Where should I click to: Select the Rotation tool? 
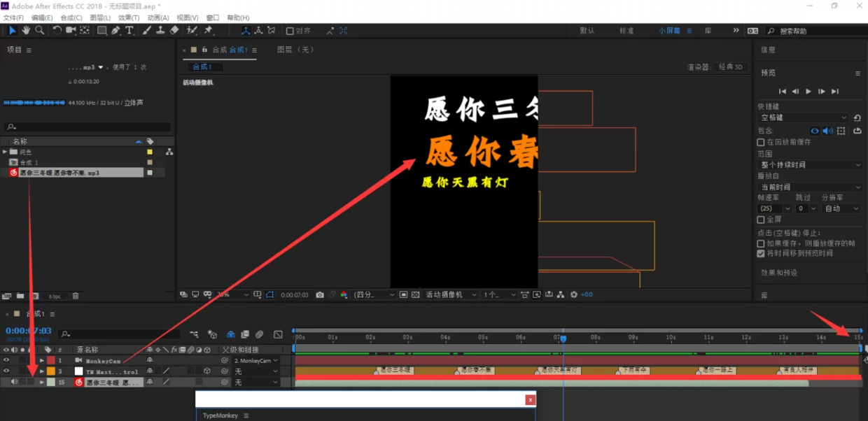pos(57,31)
